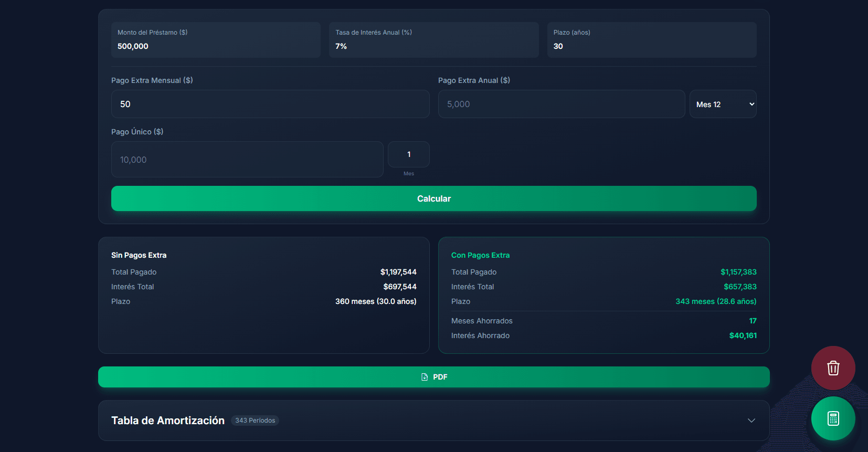868x452 pixels.
Task: Expand the Tabla de Amortización chevron
Action: [x=751, y=421]
